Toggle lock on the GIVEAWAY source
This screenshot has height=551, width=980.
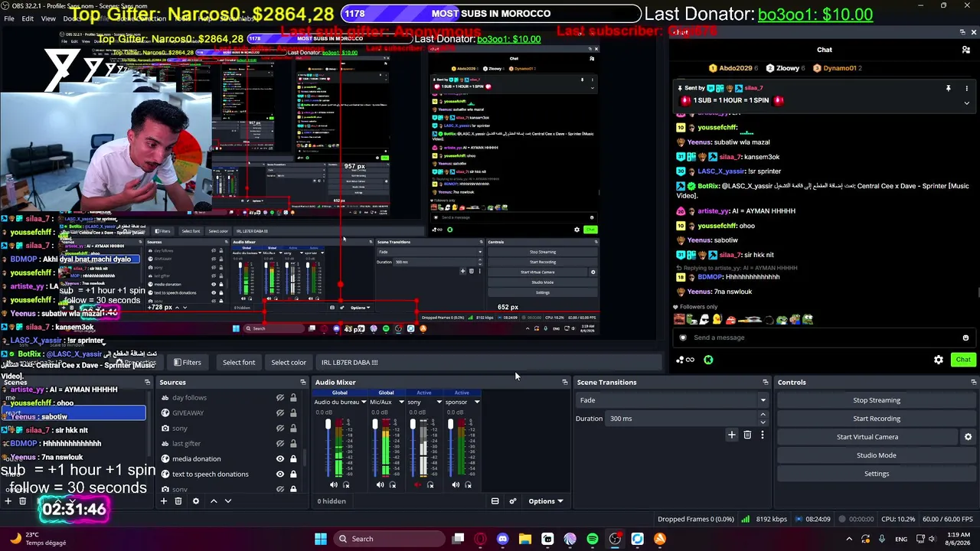(x=293, y=413)
